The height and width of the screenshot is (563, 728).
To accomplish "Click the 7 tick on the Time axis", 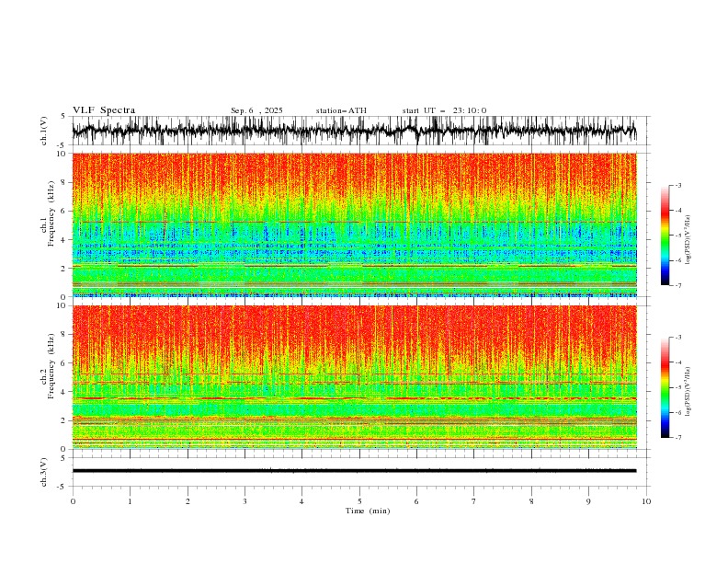I will pos(474,501).
